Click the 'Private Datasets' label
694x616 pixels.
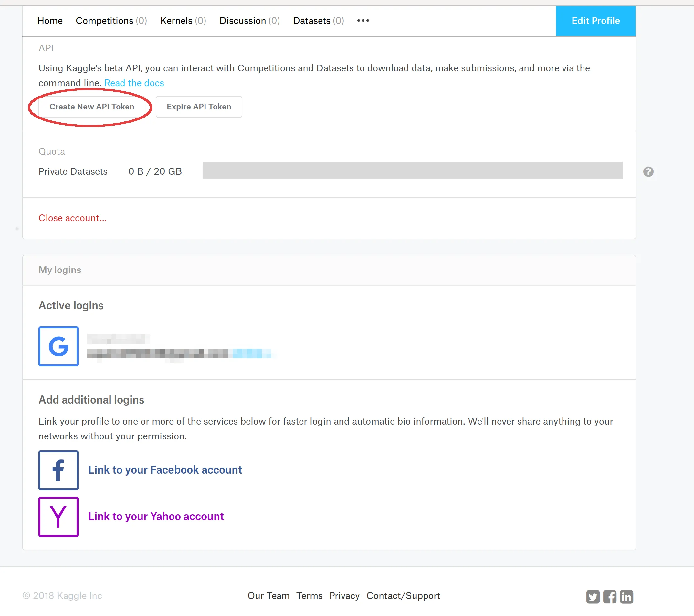pos(73,171)
